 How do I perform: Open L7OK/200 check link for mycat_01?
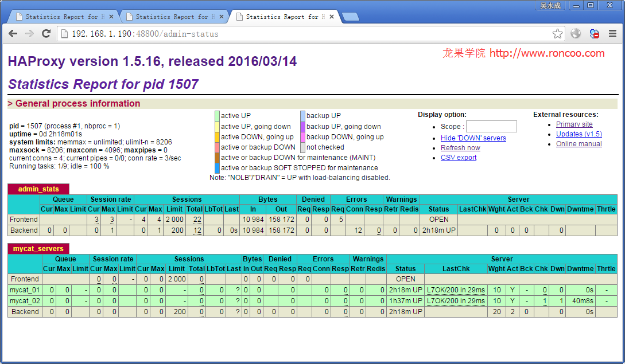coord(456,290)
